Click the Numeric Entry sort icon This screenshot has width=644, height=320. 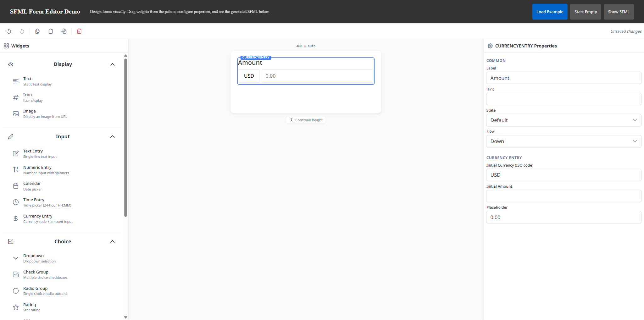click(x=16, y=170)
